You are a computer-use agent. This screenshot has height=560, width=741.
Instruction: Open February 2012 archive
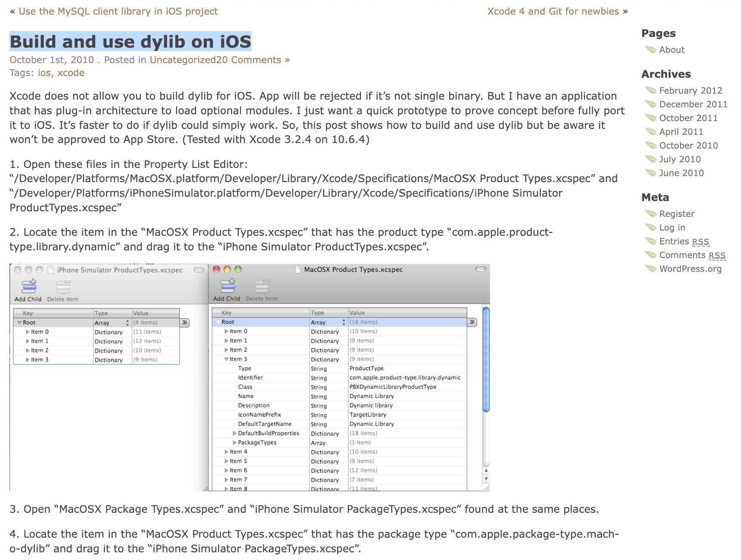(x=691, y=91)
